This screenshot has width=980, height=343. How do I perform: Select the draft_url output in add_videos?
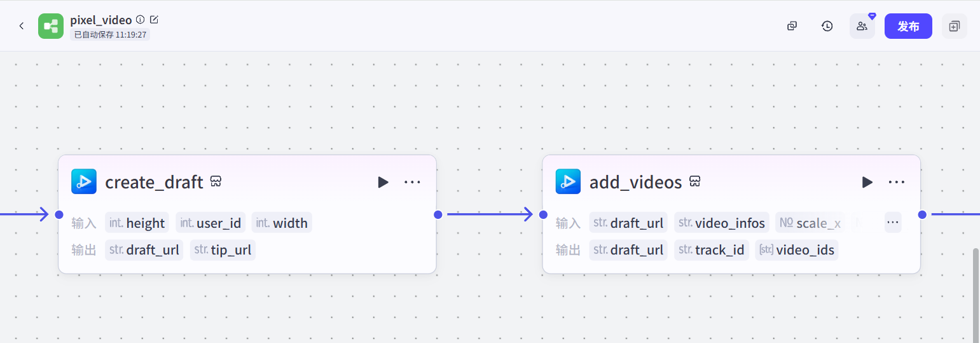click(x=628, y=249)
